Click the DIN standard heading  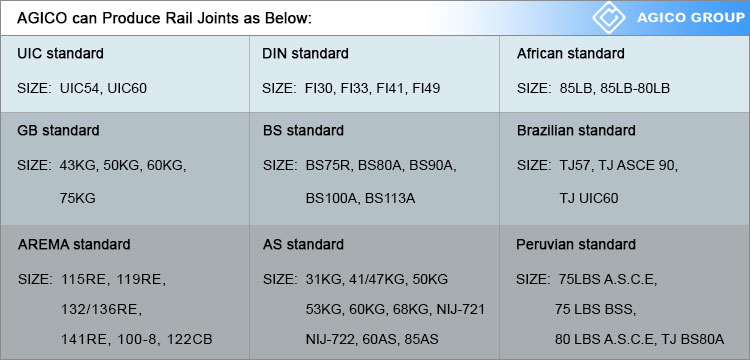[305, 53]
